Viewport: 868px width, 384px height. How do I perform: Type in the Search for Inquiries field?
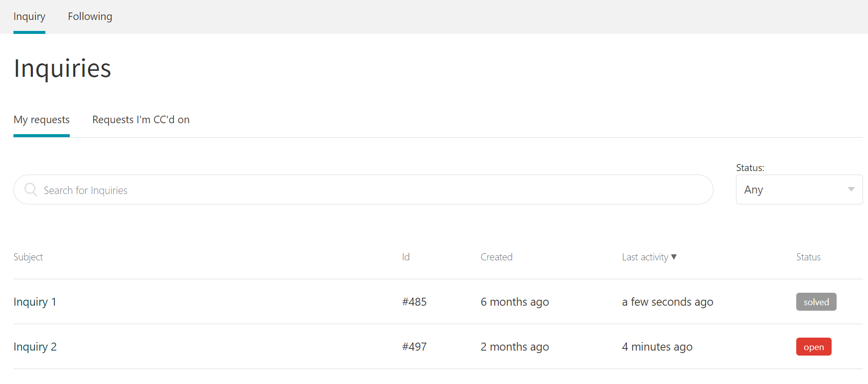tap(369, 190)
